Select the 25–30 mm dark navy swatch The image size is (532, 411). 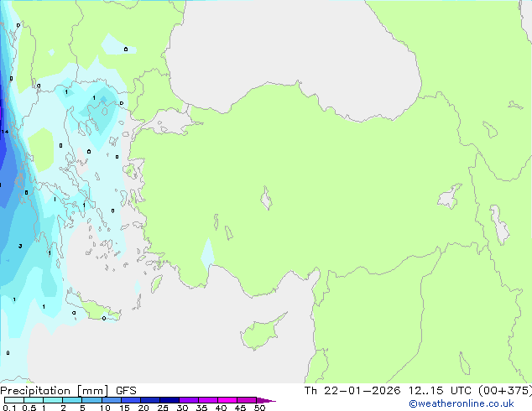coord(170,400)
